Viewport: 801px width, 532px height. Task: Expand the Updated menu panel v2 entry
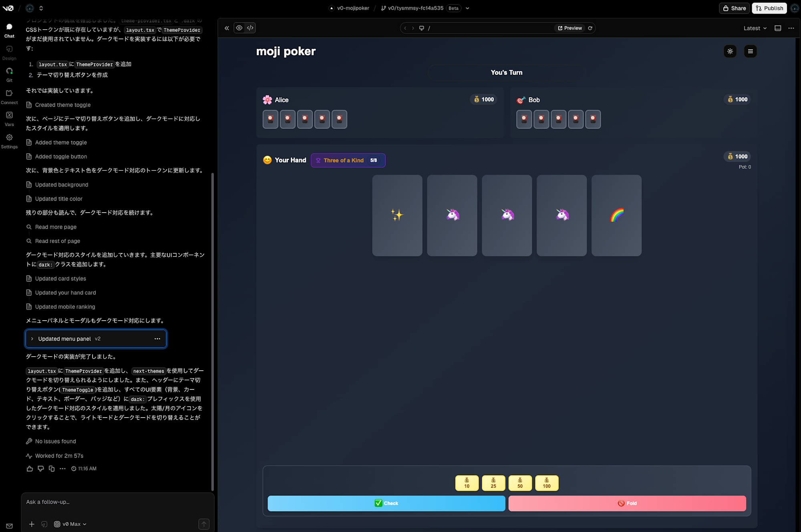[32, 339]
